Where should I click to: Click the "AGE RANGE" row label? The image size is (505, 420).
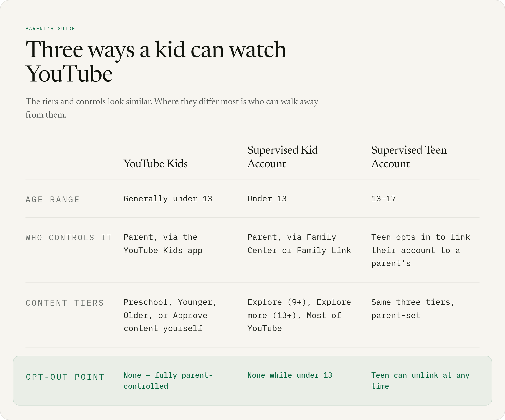52,199
